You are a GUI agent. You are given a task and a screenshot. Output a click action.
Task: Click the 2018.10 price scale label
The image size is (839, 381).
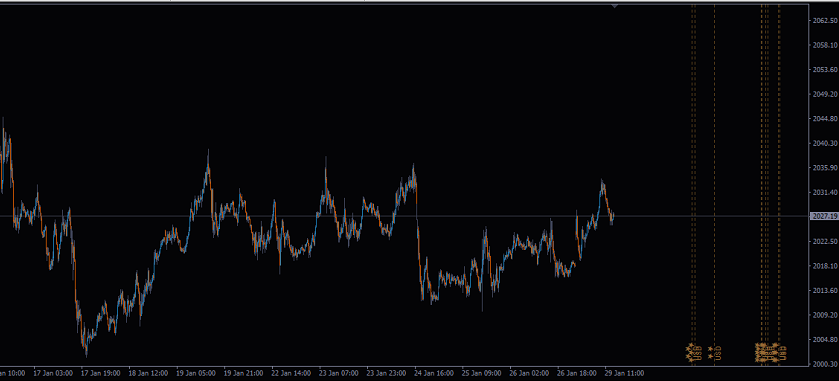pyautogui.click(x=825, y=266)
